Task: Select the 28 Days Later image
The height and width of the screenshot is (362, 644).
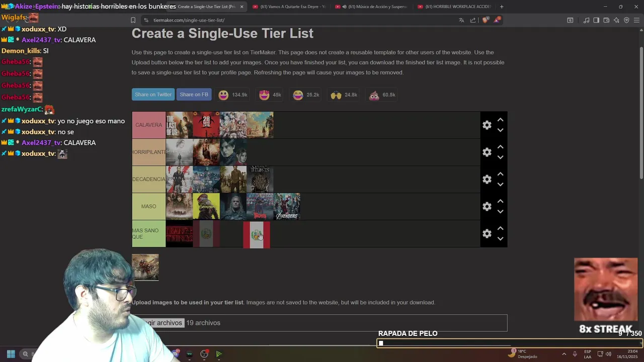Action: pyautogui.click(x=206, y=125)
